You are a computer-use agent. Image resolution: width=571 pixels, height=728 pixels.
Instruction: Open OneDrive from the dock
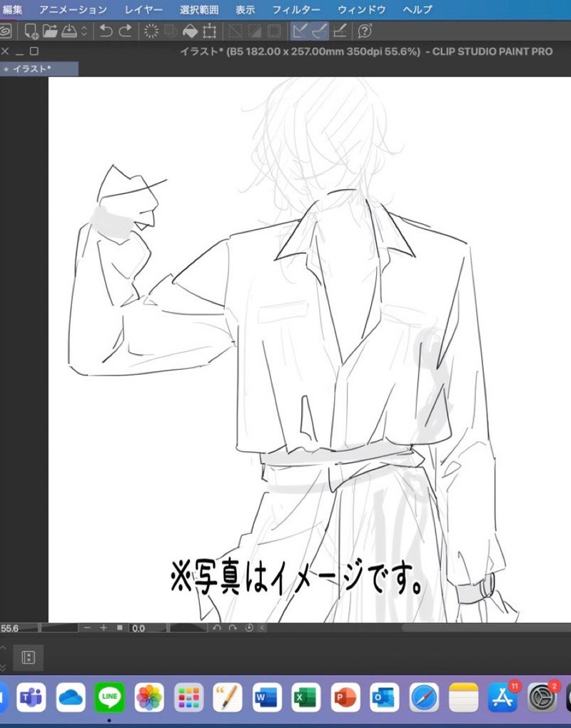71,697
